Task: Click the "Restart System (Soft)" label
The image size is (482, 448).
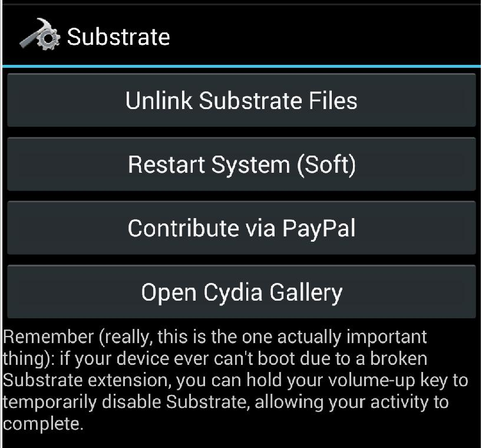Action: [x=240, y=164]
